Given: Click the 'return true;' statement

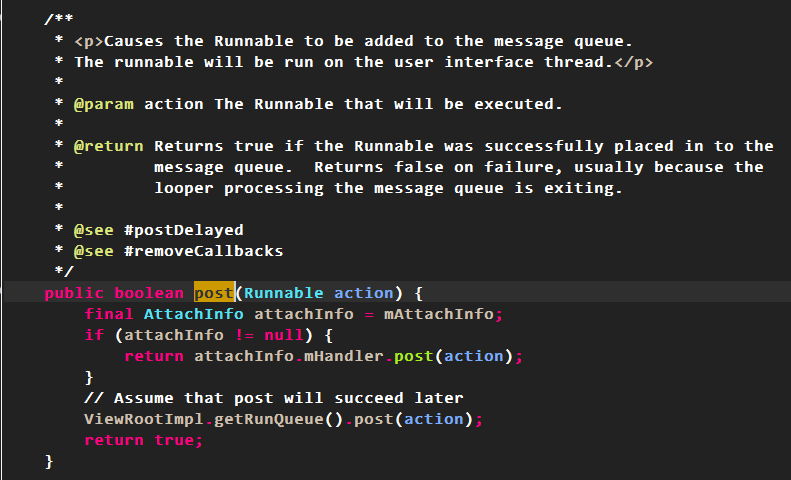Looking at the screenshot, I should coord(143,440).
